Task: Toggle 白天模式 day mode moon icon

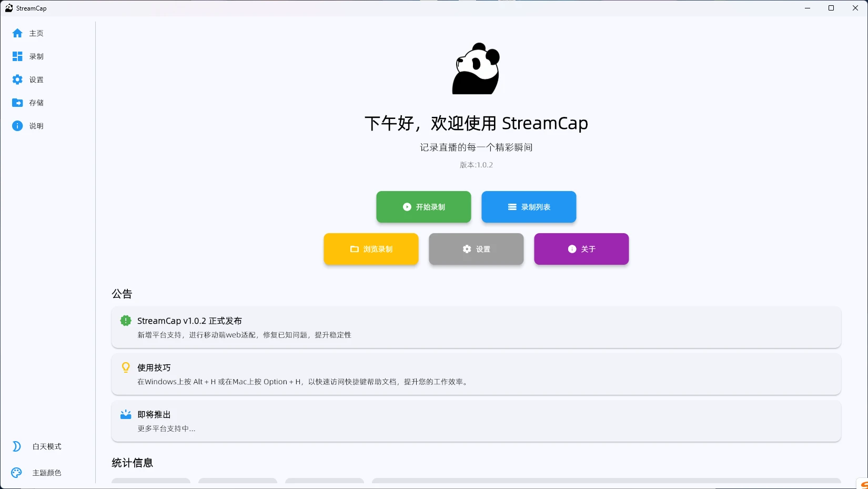Action: click(17, 446)
